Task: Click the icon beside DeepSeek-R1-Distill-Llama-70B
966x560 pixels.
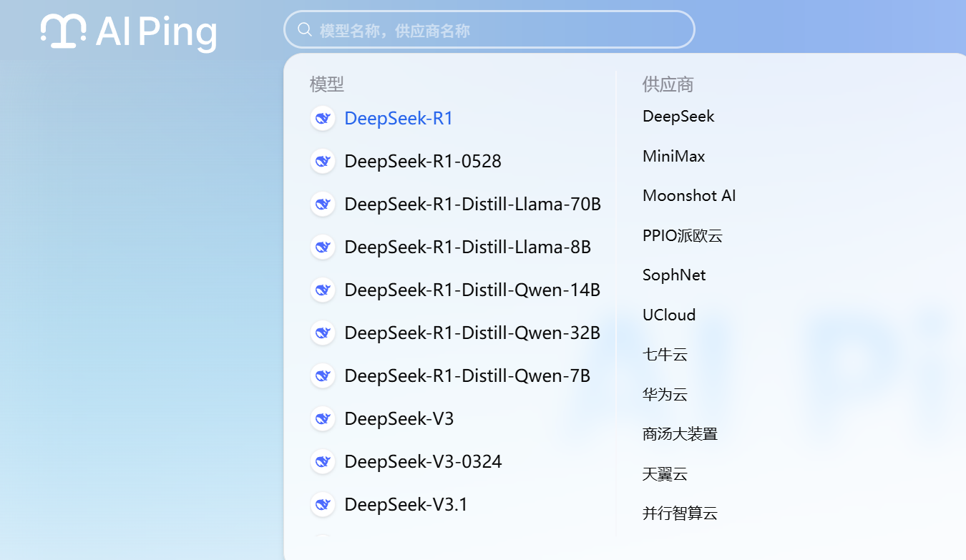Action: (323, 204)
